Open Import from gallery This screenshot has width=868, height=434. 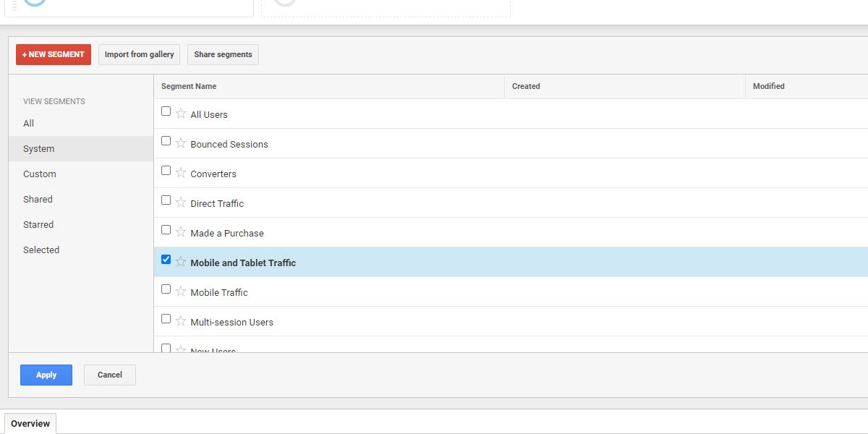[x=139, y=54]
